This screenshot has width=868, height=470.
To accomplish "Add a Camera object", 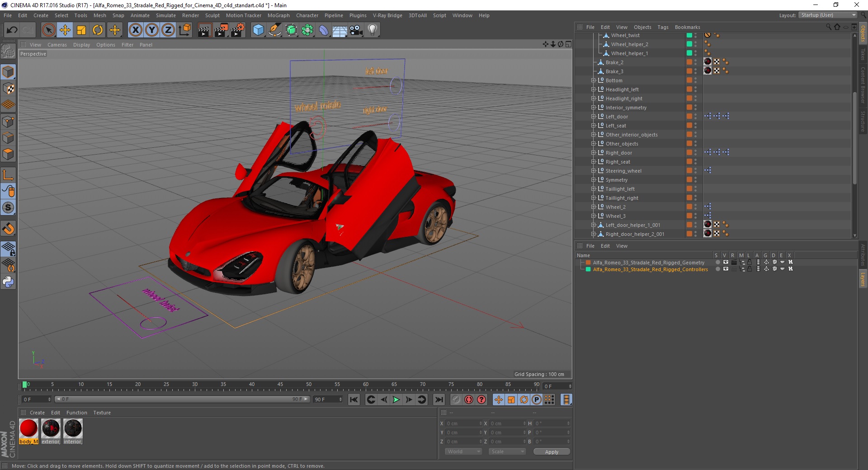I will tap(356, 30).
